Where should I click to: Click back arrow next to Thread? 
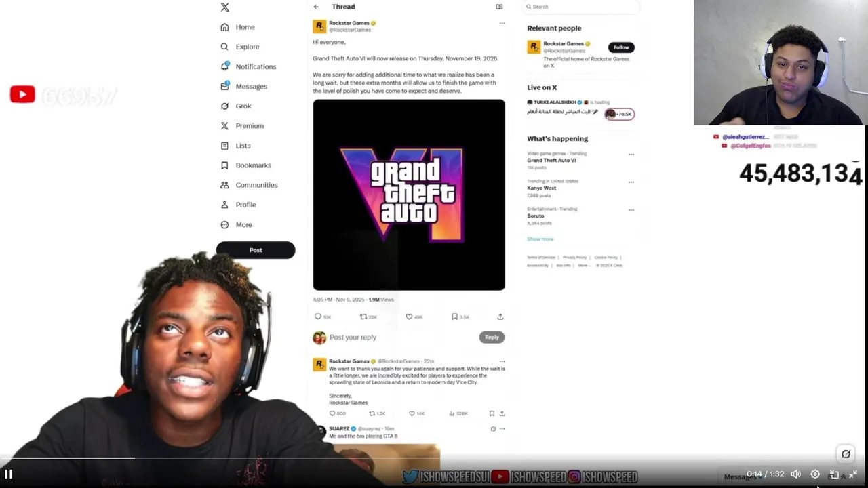[x=316, y=7]
